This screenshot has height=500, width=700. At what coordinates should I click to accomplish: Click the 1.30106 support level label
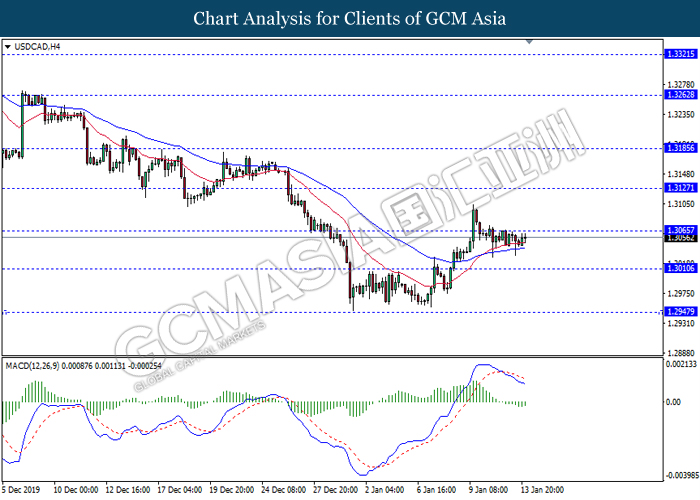pyautogui.click(x=680, y=268)
